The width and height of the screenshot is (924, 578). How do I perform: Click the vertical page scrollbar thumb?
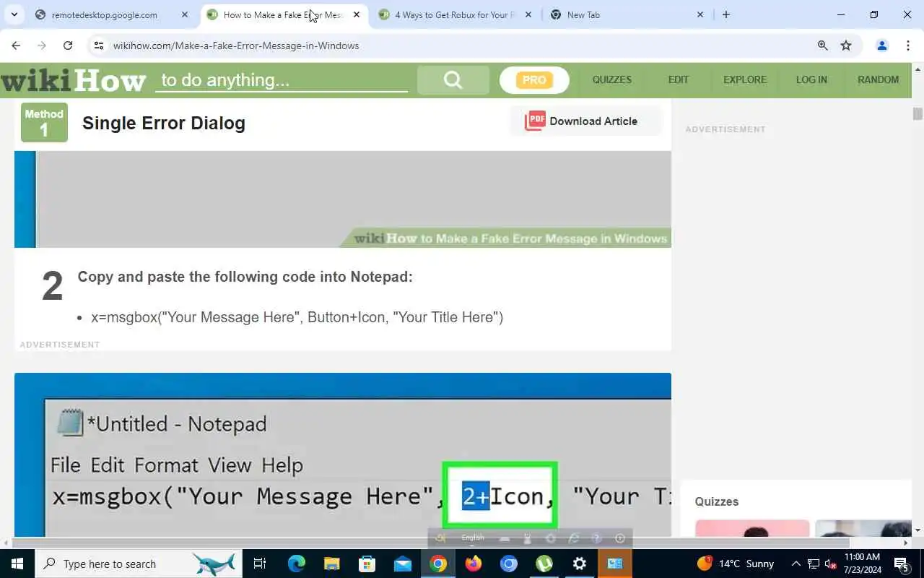click(918, 113)
